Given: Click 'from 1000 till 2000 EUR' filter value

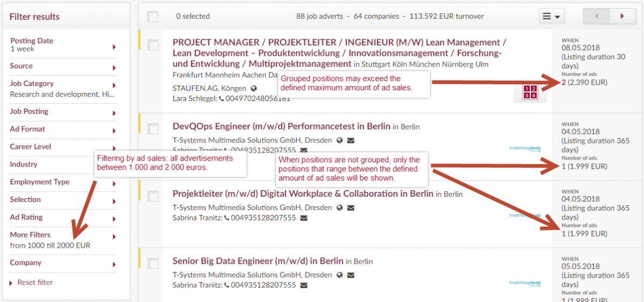Looking at the screenshot, I should coord(50,246).
